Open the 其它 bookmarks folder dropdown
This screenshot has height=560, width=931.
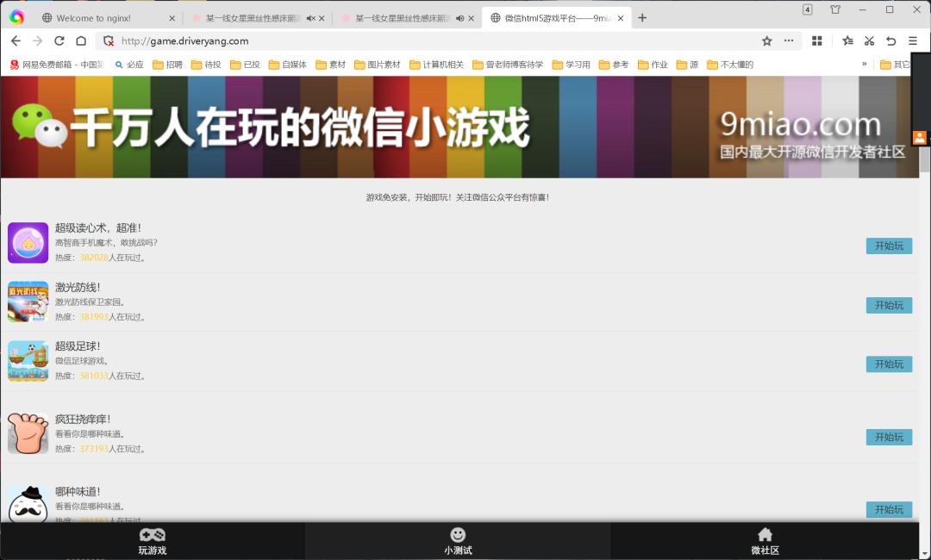tap(900, 64)
